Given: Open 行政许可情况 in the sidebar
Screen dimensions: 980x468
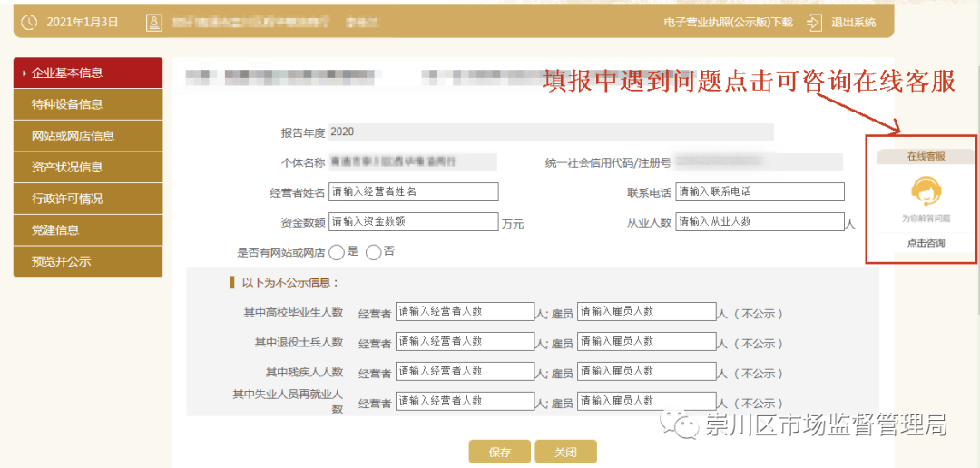Looking at the screenshot, I should coord(88,199).
